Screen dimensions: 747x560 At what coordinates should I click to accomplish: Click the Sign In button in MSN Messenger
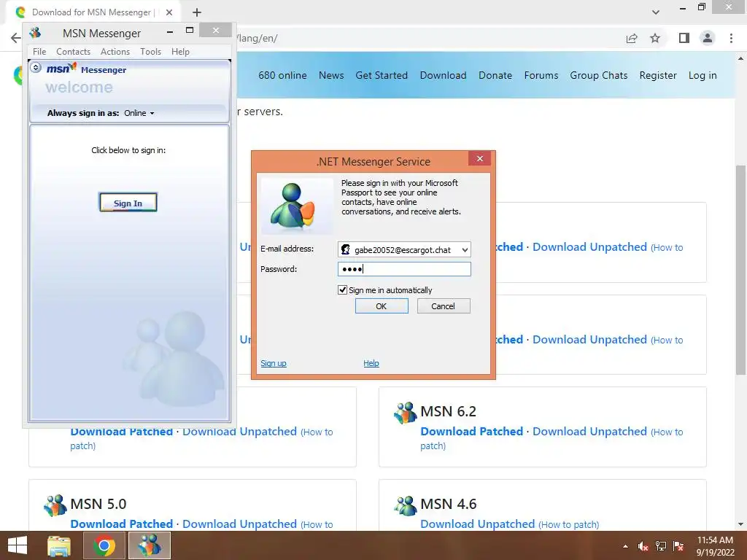point(128,203)
